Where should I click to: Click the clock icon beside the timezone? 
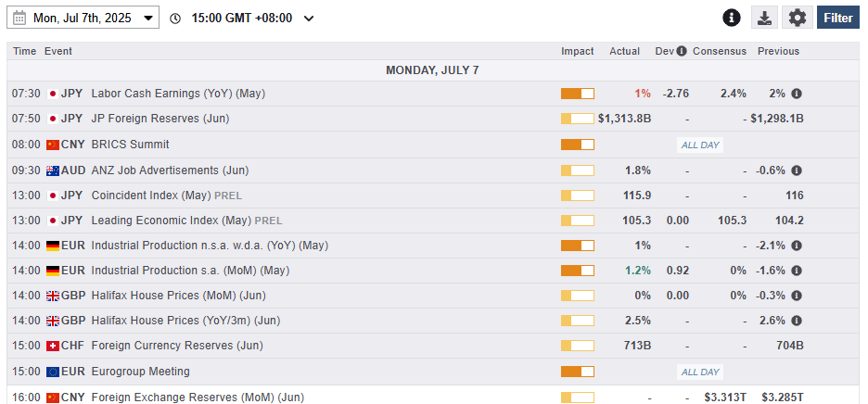click(175, 19)
